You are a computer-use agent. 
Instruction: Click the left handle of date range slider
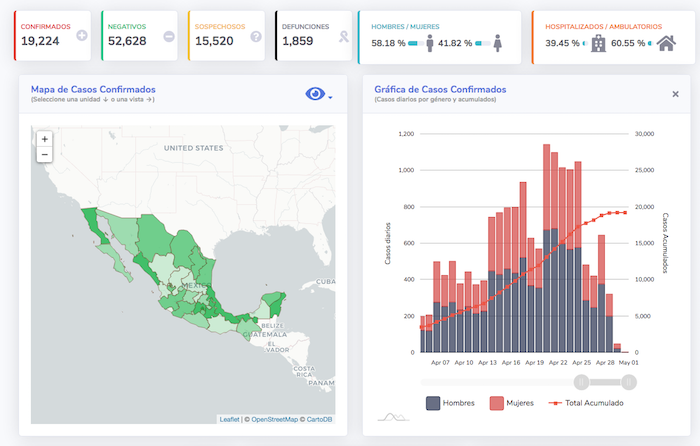pos(580,381)
